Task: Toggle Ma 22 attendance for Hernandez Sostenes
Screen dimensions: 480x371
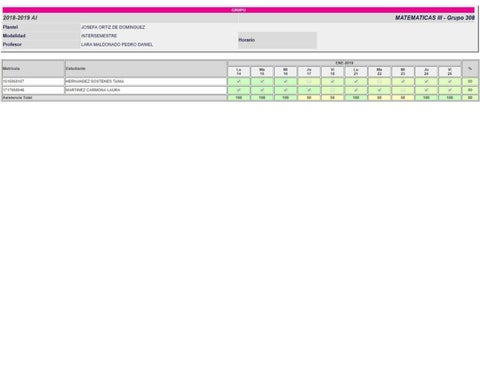Action: (x=379, y=81)
